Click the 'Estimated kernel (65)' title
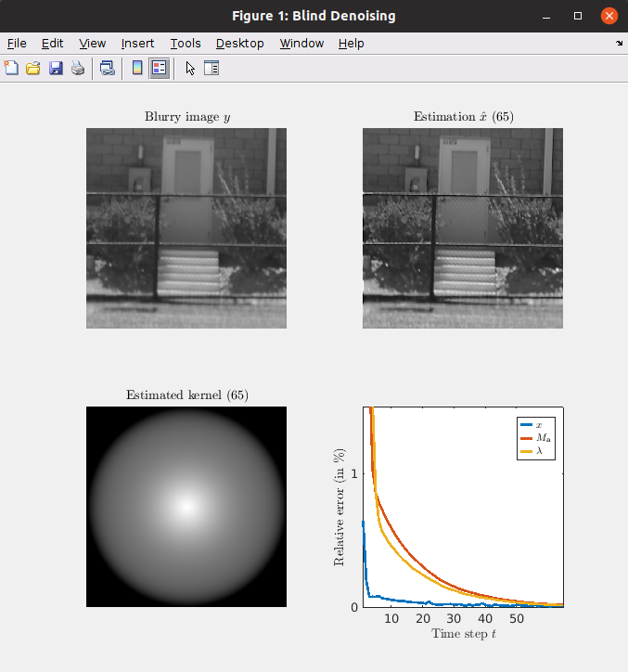The image size is (628, 672). [187, 394]
